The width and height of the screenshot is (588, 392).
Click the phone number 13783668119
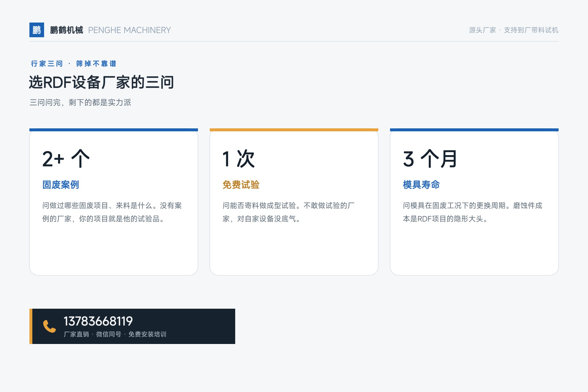click(x=98, y=321)
